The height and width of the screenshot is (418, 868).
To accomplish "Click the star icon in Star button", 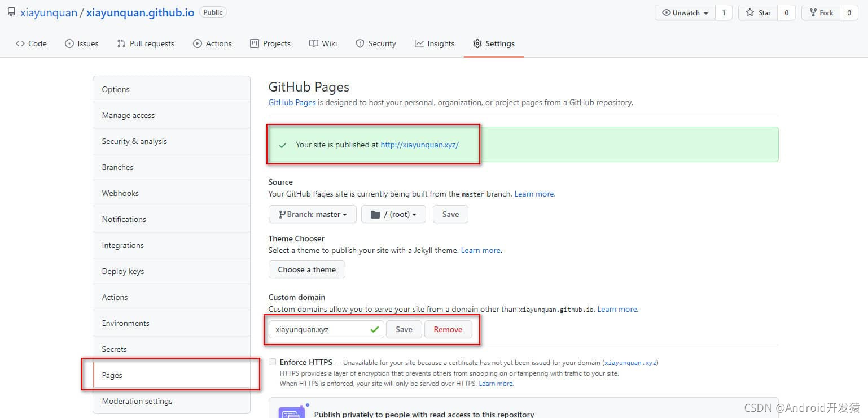I will point(750,12).
